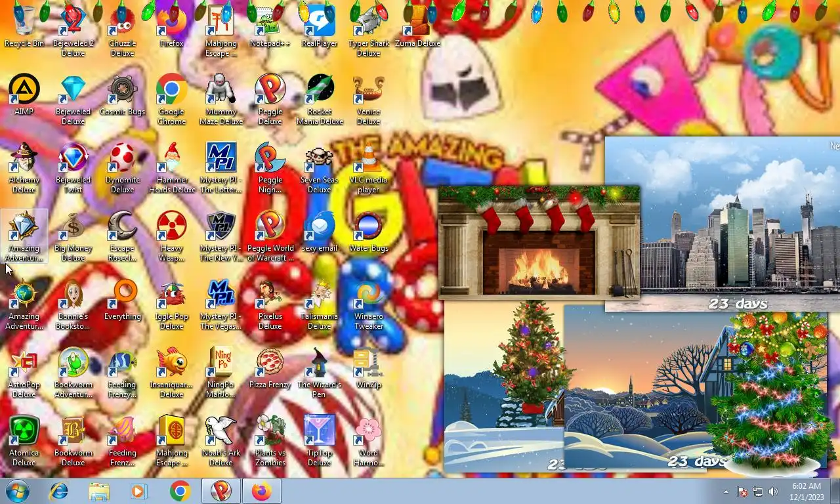Open VLC media player desktop shortcut
This screenshot has height=504, width=840.
pos(368,167)
